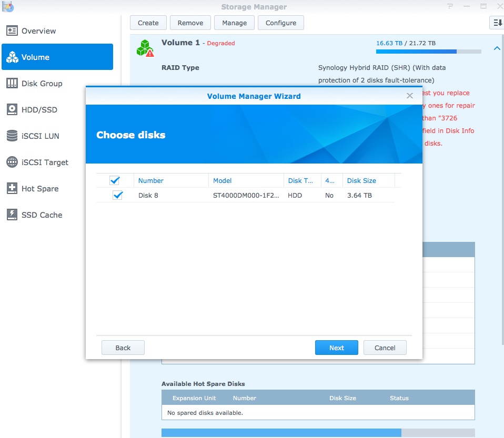This screenshot has height=438, width=504.
Task: Click the Create button
Action: (x=148, y=23)
